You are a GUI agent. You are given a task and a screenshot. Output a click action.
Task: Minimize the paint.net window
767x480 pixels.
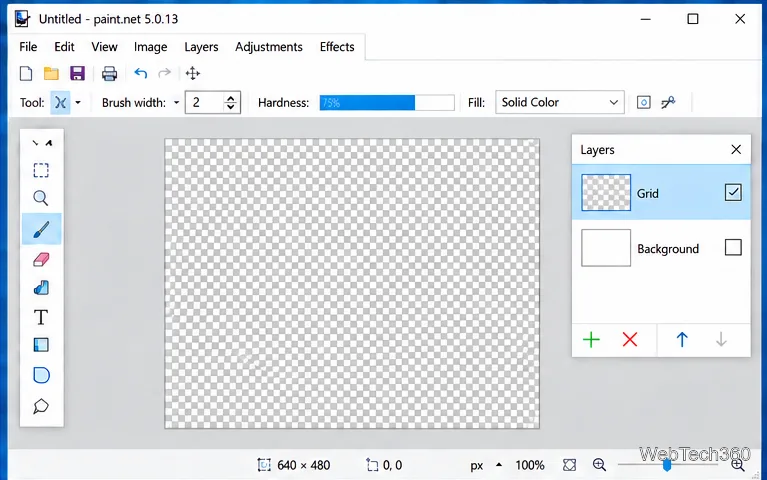pos(646,19)
